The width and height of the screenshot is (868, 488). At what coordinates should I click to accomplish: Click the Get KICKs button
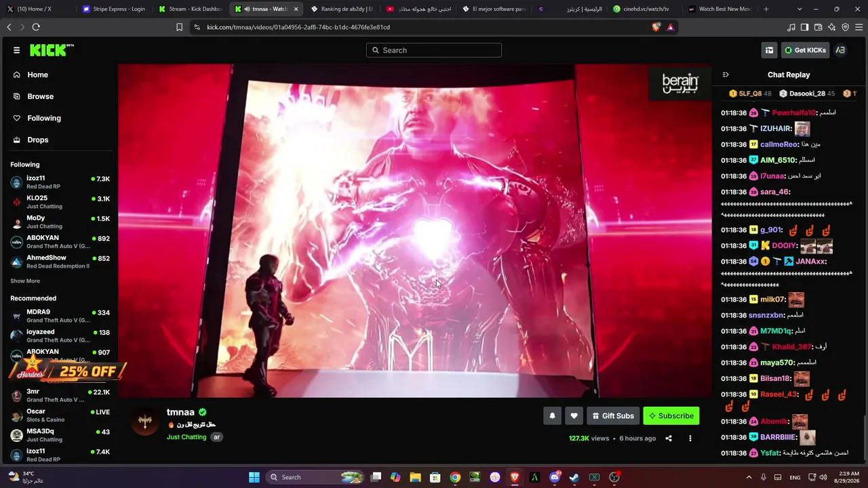pos(805,50)
